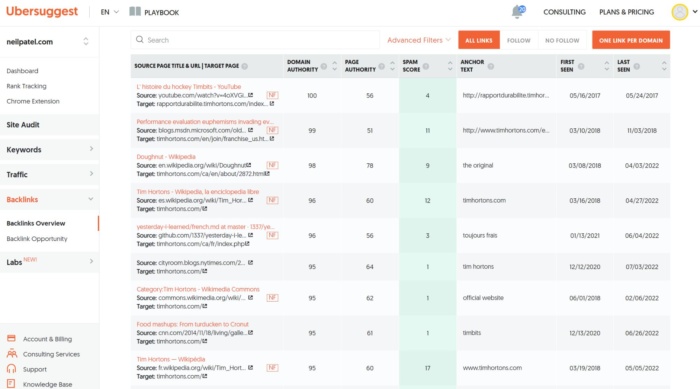Open external link for commons.wikimedia.org source

(x=250, y=297)
